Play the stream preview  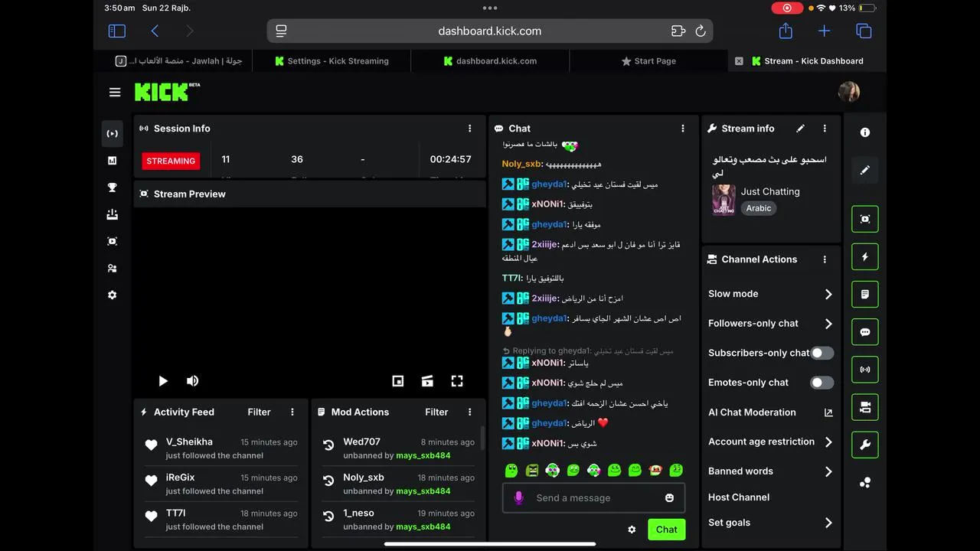click(163, 381)
